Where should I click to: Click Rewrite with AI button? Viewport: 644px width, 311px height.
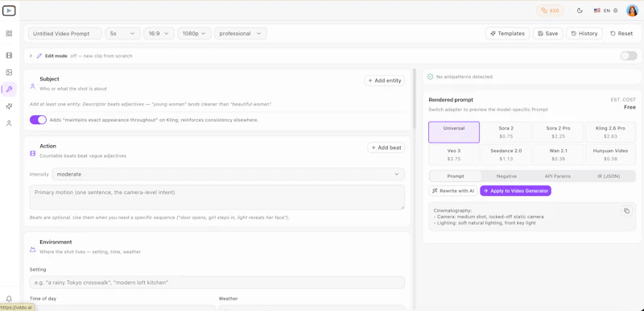(x=453, y=191)
